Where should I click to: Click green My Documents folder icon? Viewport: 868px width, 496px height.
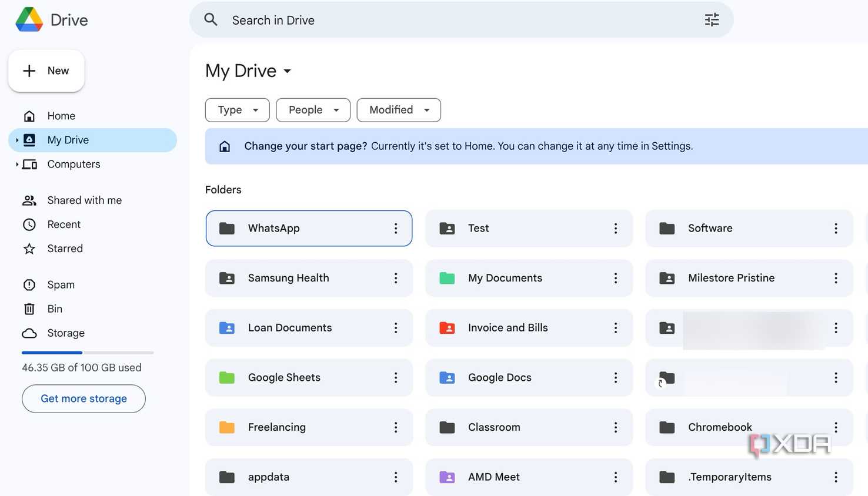coord(447,278)
